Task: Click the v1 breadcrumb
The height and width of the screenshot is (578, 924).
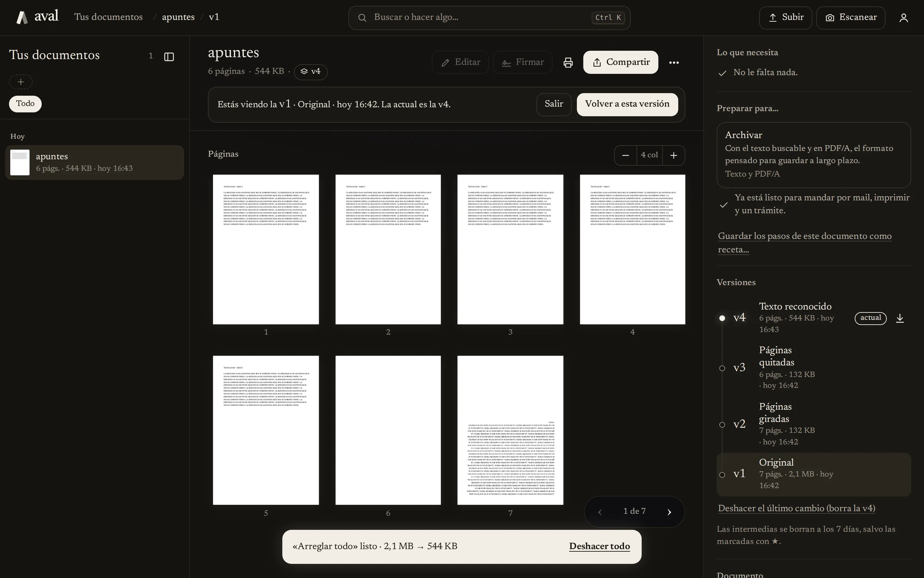Action: [x=214, y=17]
